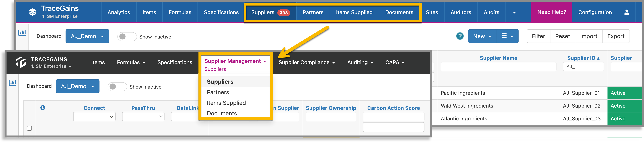This screenshot has width=644, height=142.
Task: Go to Sites in the blue header
Action: coord(432,13)
